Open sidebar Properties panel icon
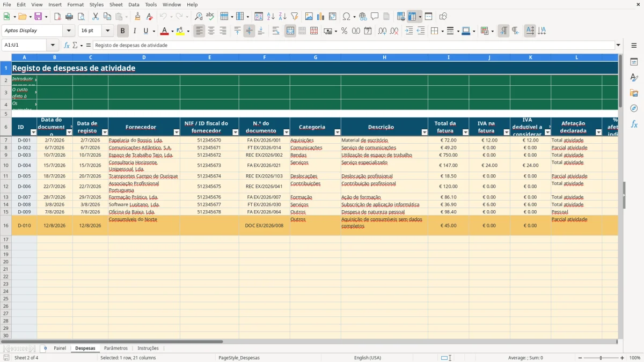The image size is (644, 362). click(634, 62)
